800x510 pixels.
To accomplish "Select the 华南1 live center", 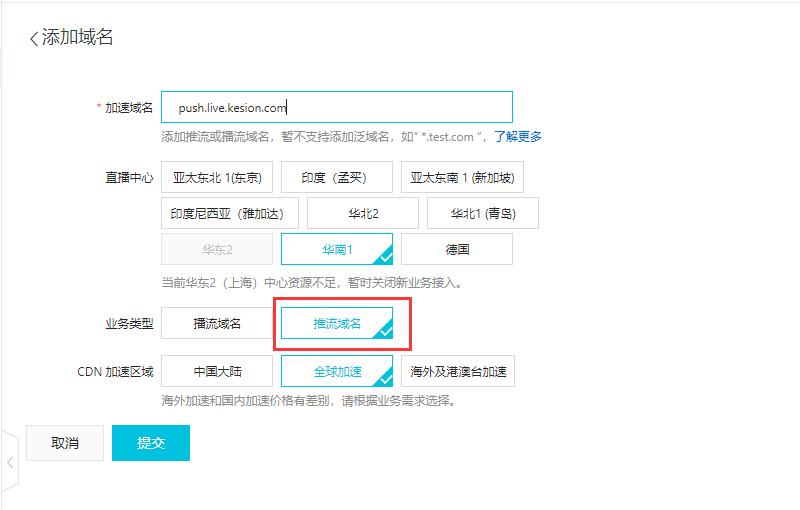I will coord(336,249).
